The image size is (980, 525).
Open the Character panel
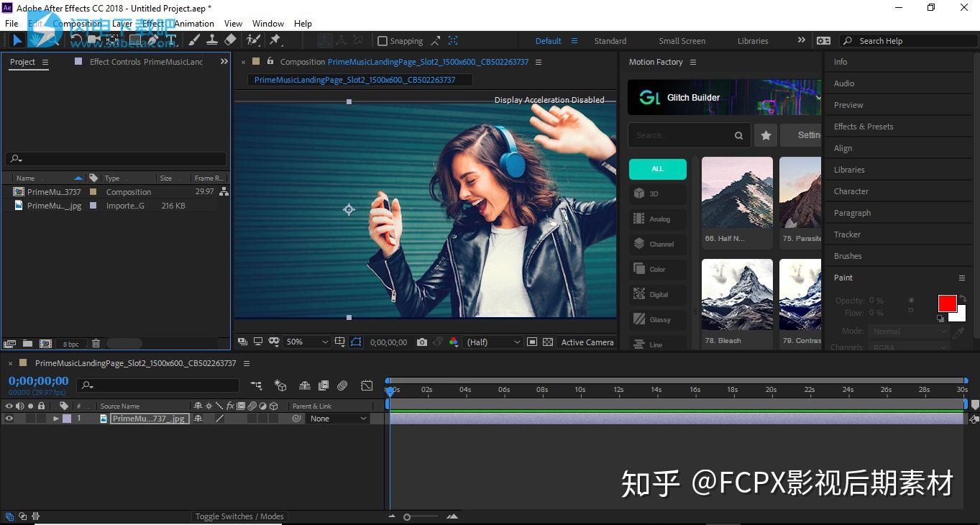pos(851,191)
